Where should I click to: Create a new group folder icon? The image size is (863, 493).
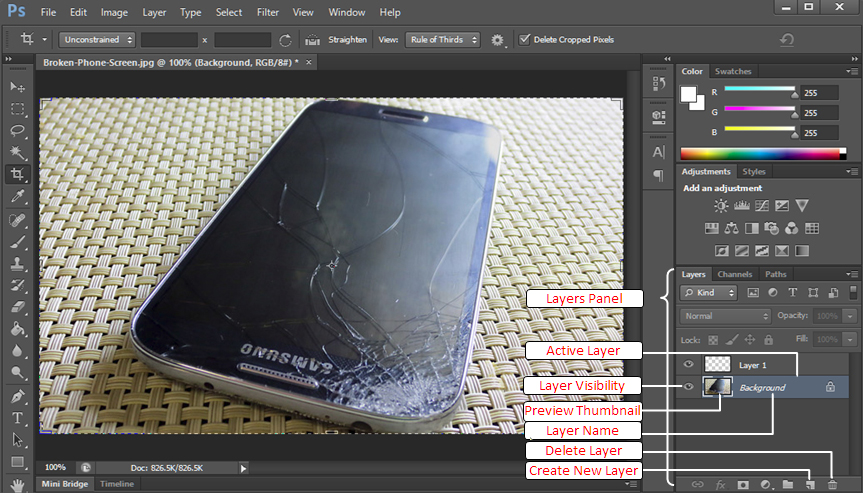(788, 485)
